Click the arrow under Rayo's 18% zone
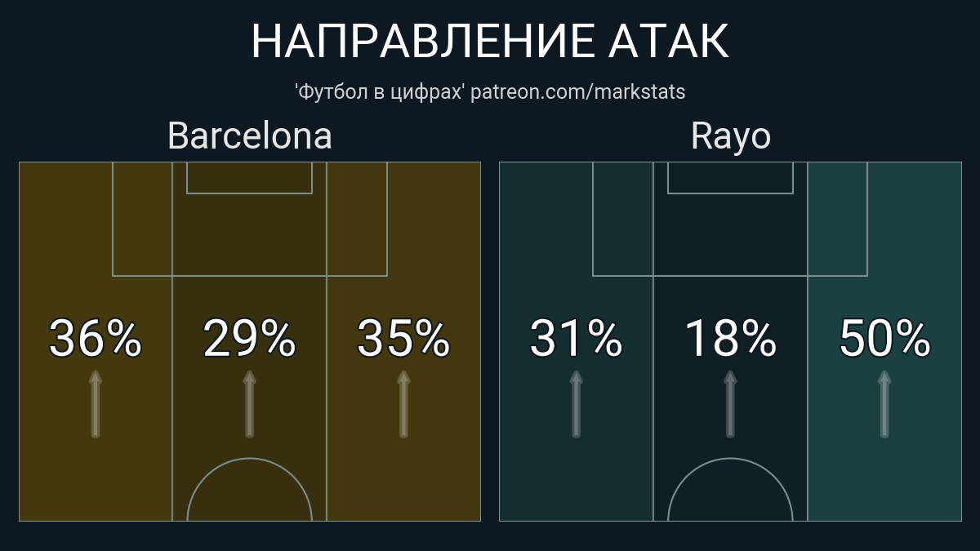The height and width of the screenshot is (551, 980). coord(730,405)
